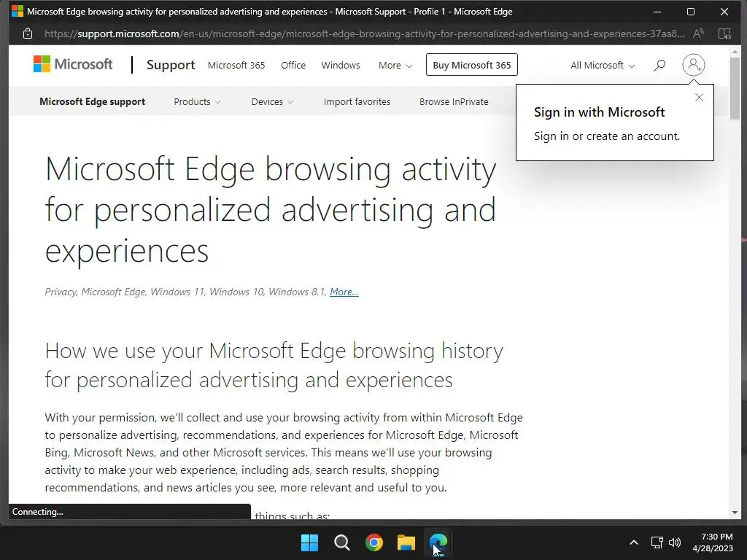Screen dimensions: 747x560
Task: Open the Office nav item
Action: click(x=293, y=65)
